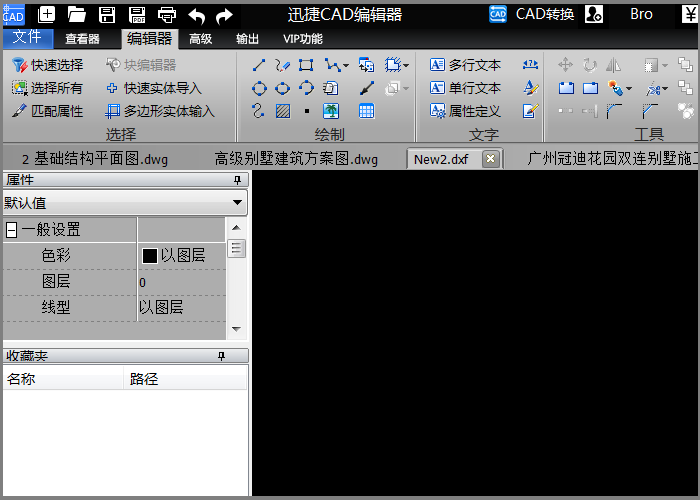This screenshot has height=500, width=700.
Task: Switch to the 高级 tab
Action: pyautogui.click(x=200, y=39)
